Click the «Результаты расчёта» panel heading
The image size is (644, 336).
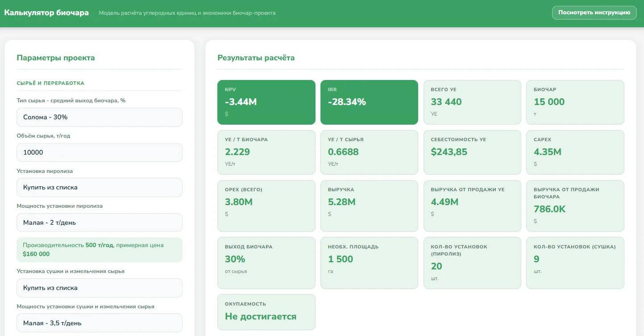[x=256, y=58]
